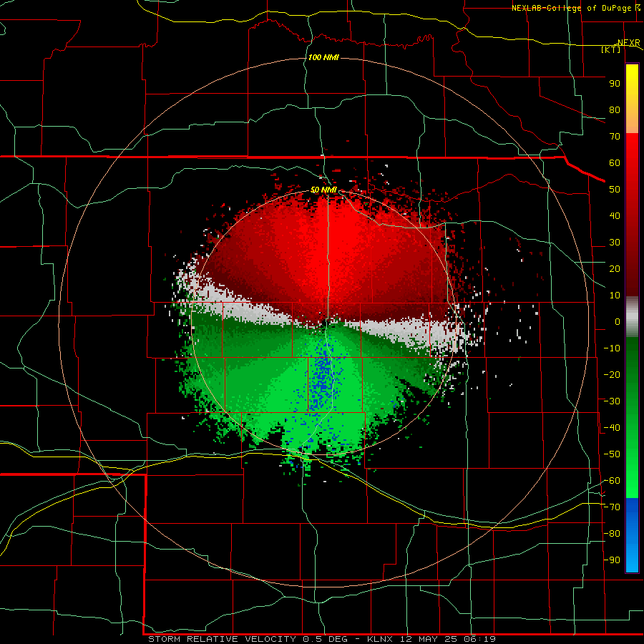Click the positive "80" legend value
Screen dimensions: 644x644
tap(615, 109)
